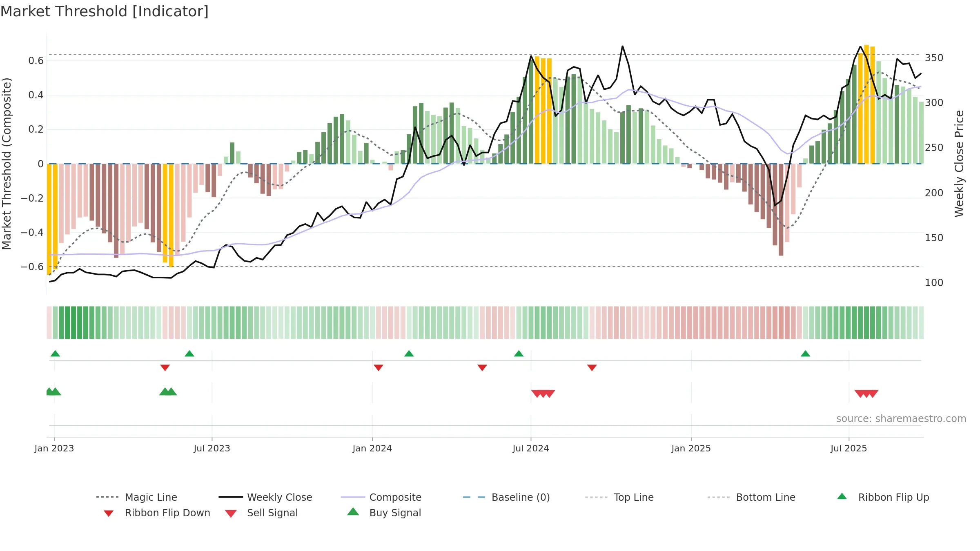Click the ribbon flip down marker at Jan 2024

pyautogui.click(x=379, y=368)
